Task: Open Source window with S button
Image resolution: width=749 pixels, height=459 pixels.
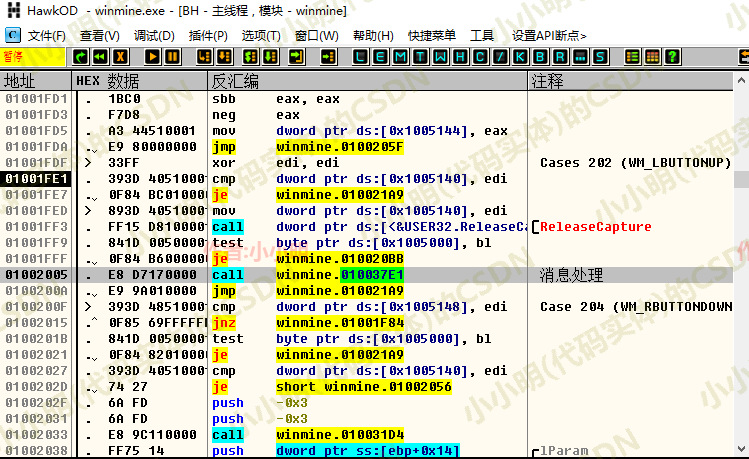Action: [600, 57]
